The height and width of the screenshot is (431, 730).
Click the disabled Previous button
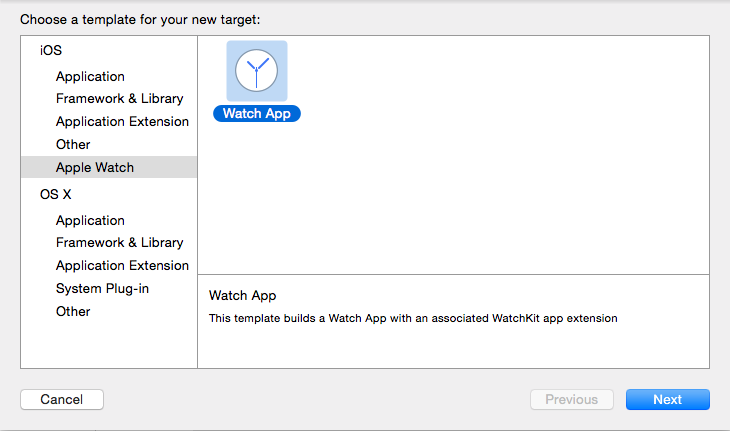(x=571, y=400)
